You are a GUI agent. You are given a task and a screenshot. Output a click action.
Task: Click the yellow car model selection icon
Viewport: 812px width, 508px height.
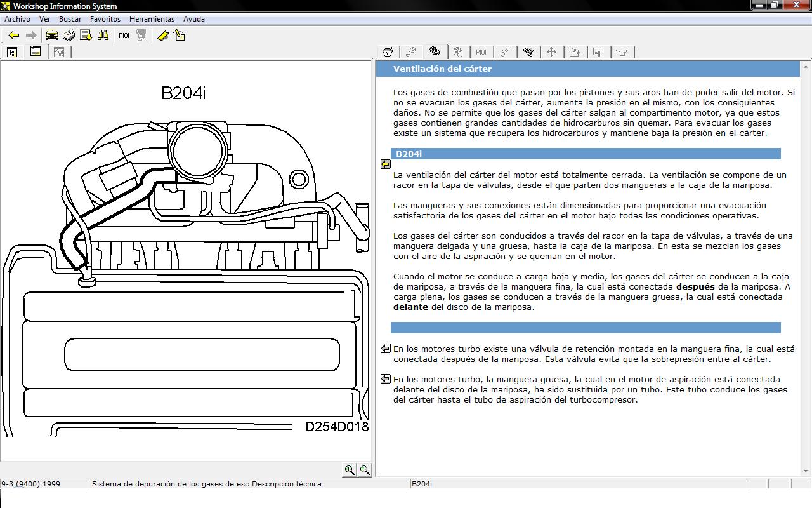(x=52, y=36)
